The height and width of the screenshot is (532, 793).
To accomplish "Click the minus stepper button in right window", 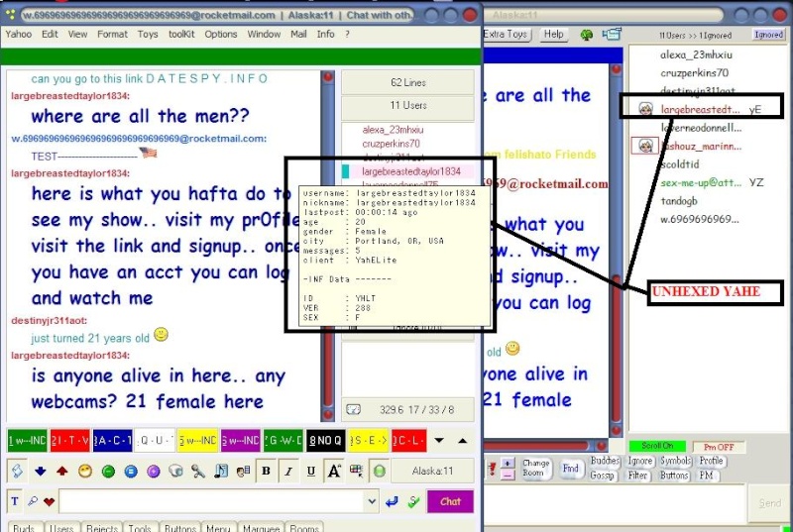I will [508, 475].
